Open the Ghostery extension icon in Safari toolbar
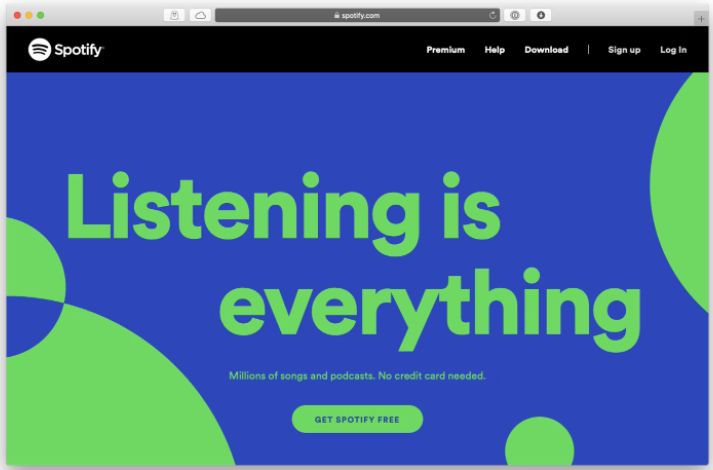This screenshot has width=713, height=470. click(x=174, y=15)
